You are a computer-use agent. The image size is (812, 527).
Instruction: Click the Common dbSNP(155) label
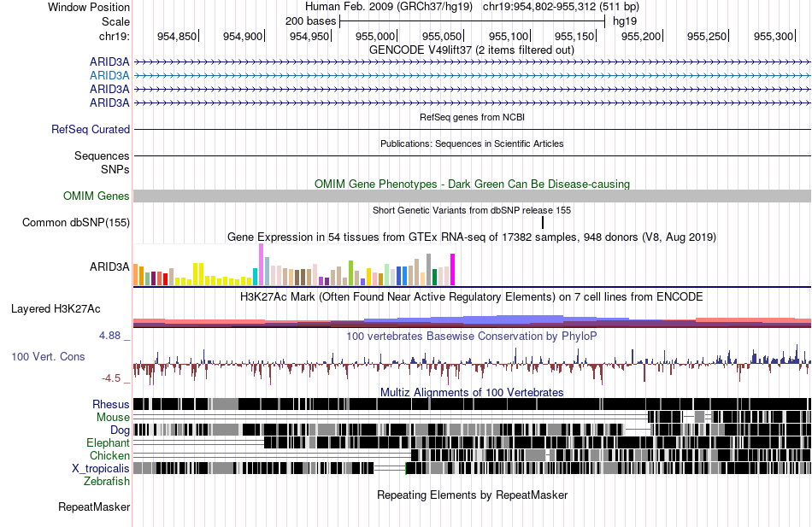click(x=75, y=223)
